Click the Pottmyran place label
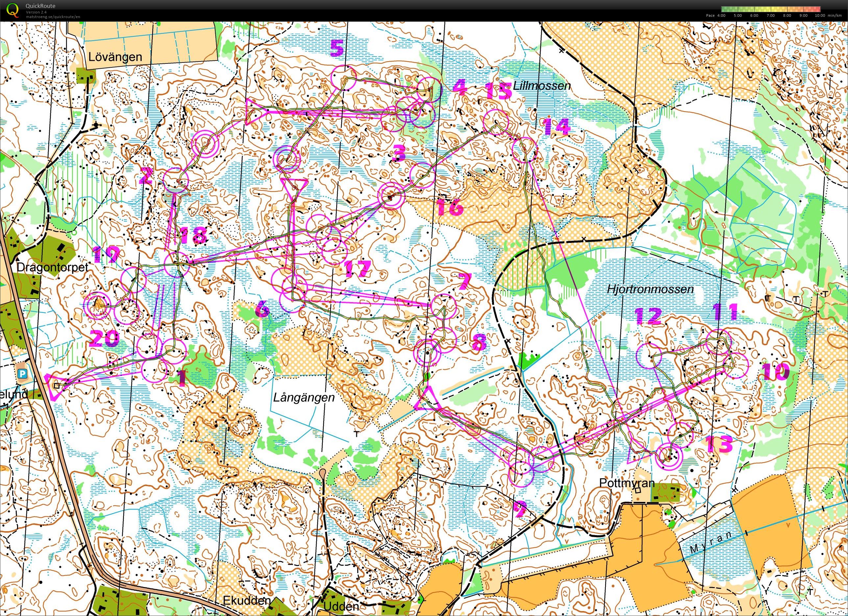848x616 pixels. pyautogui.click(x=627, y=483)
